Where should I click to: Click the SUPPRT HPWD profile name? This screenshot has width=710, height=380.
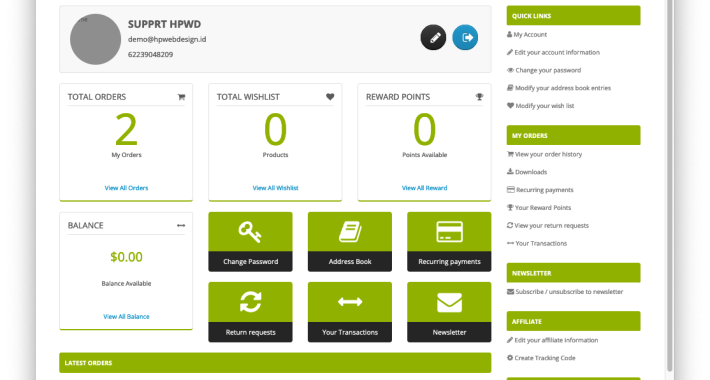click(164, 24)
